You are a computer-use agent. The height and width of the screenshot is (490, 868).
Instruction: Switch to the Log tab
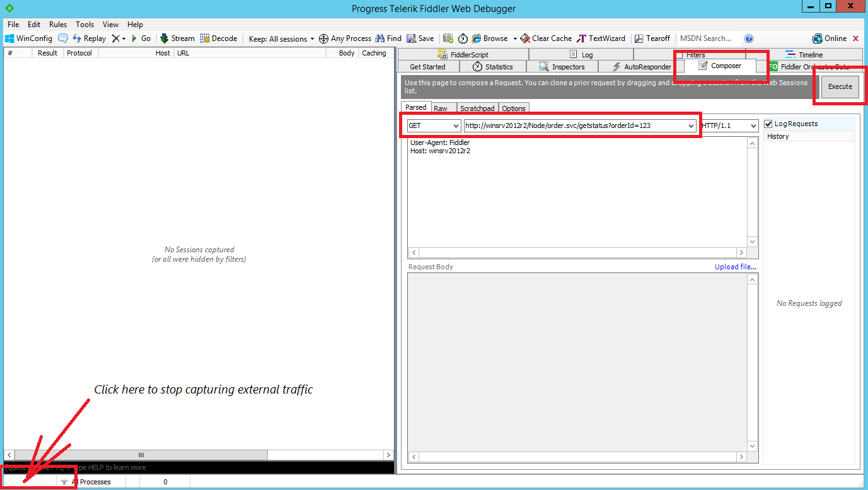[581, 55]
